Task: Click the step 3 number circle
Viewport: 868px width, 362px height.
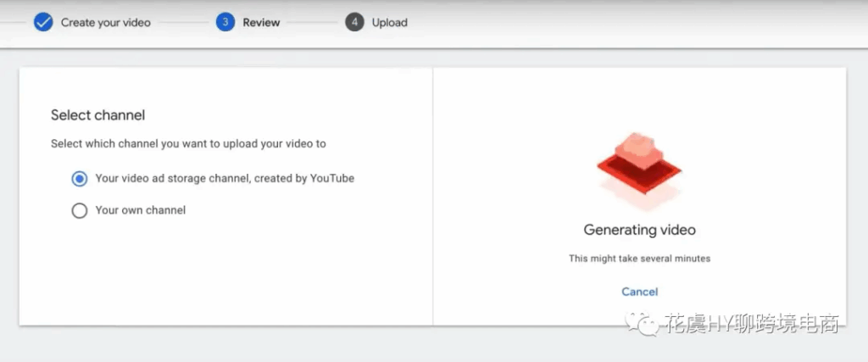Action: coord(225,22)
